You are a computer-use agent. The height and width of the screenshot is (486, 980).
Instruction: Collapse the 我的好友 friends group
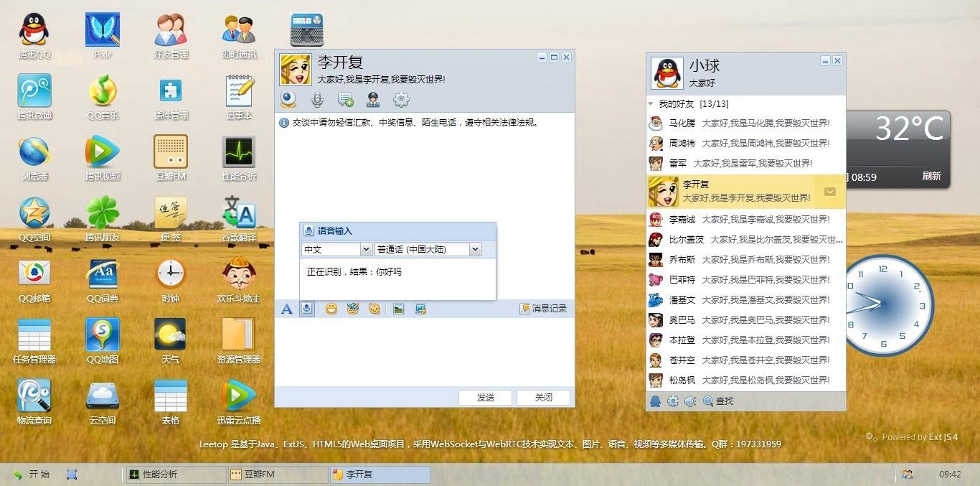[x=651, y=104]
